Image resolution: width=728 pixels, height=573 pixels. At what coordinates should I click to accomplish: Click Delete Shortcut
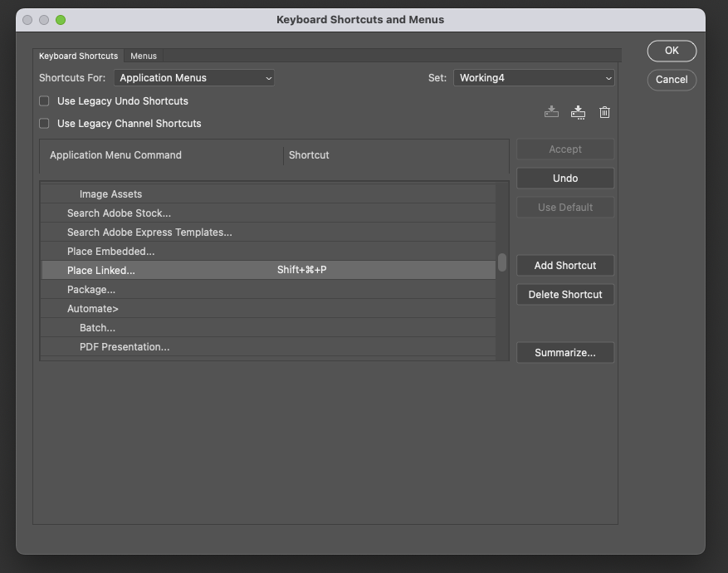point(564,294)
